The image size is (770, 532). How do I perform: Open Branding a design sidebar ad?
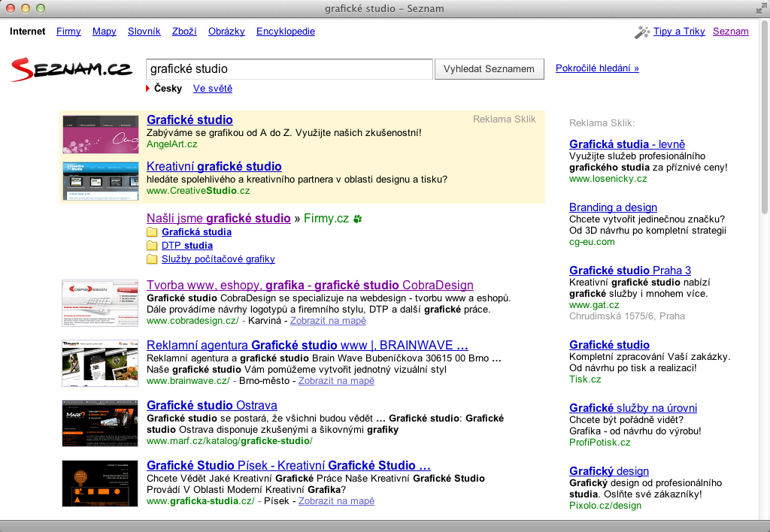tap(613, 207)
